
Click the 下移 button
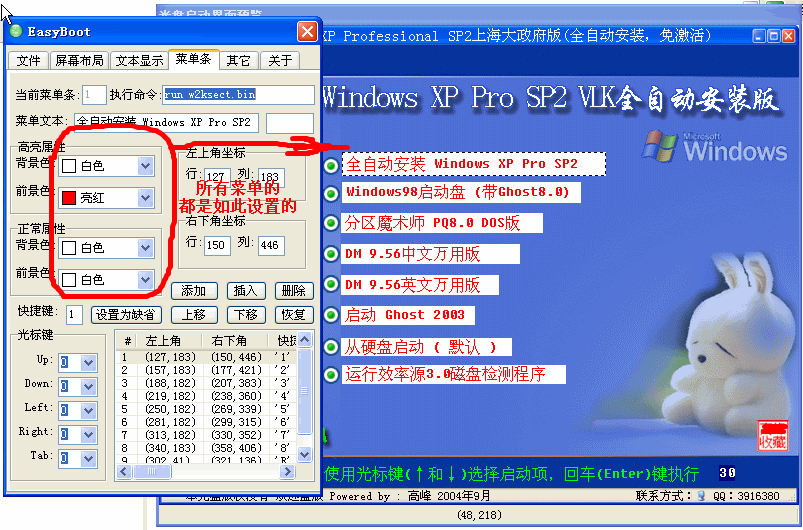pos(246,315)
